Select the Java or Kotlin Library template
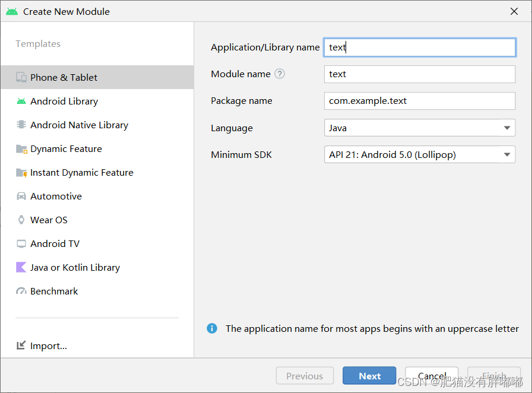 click(x=75, y=267)
